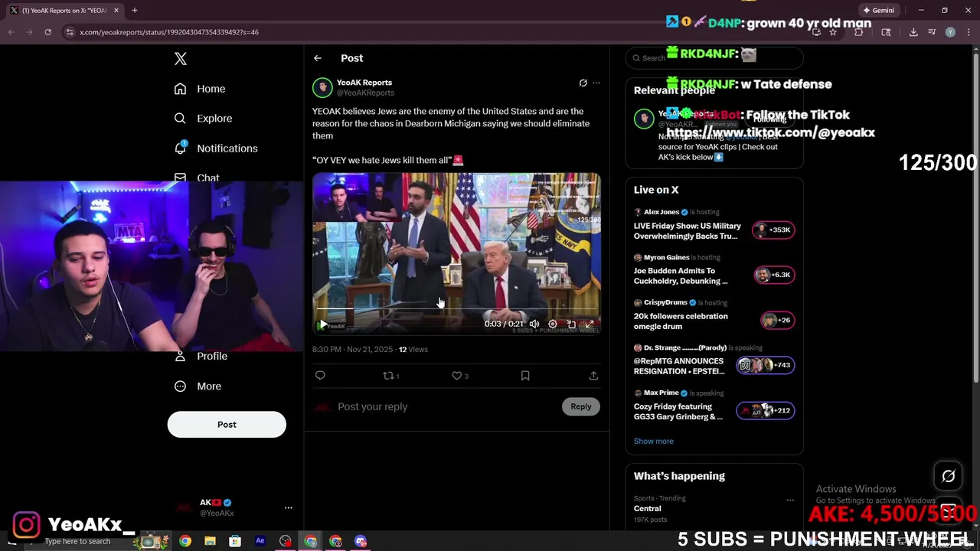Click the Reply button
This screenshot has height=551, width=980.
[581, 406]
